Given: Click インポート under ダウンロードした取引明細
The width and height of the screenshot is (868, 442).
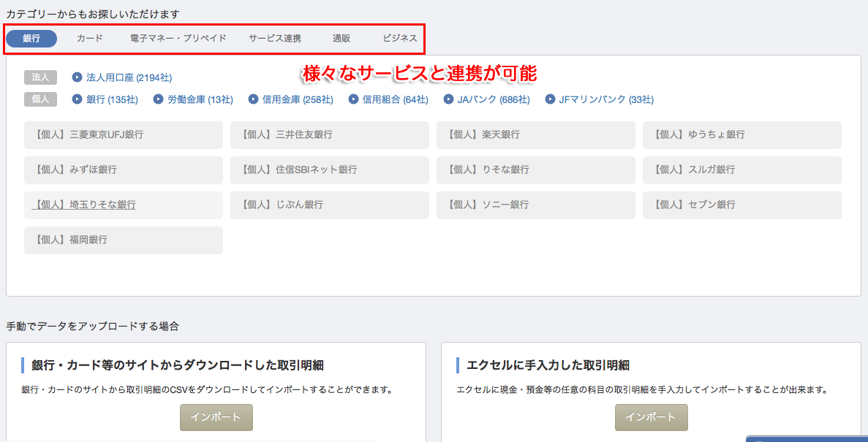Looking at the screenshot, I should pyautogui.click(x=216, y=417).
